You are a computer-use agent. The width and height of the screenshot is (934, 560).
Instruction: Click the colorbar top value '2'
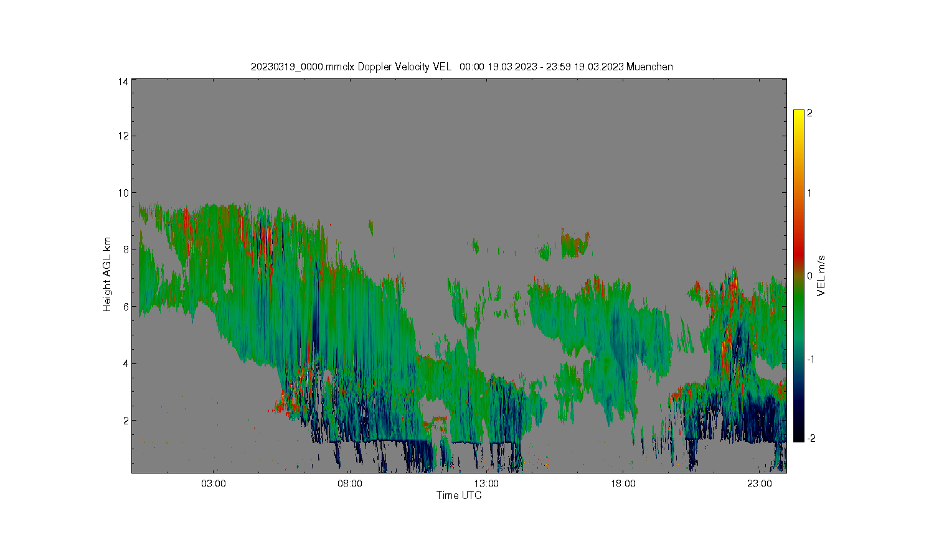[x=809, y=113]
